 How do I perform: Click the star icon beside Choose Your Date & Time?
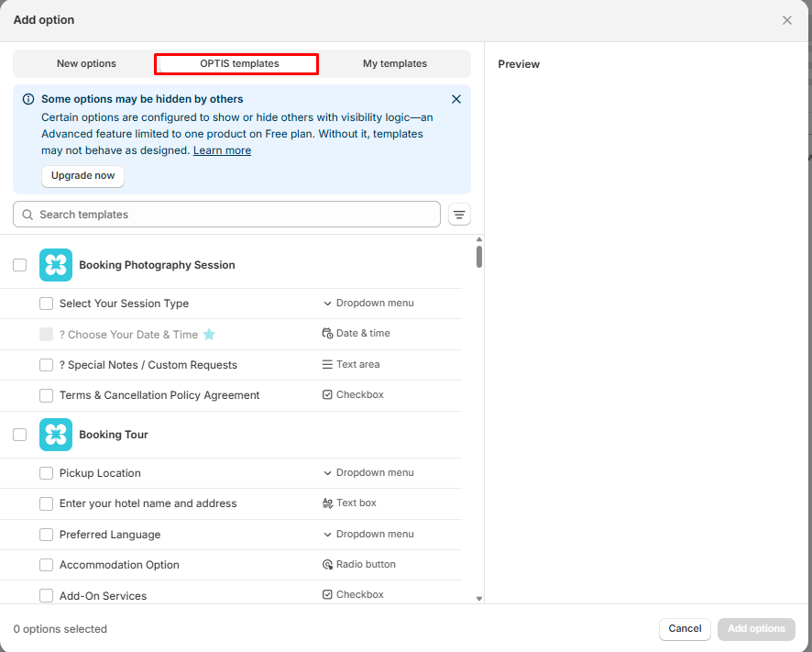coord(209,335)
